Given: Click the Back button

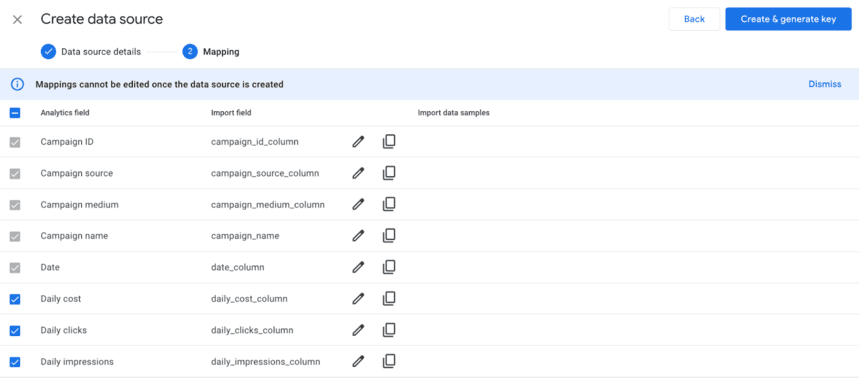Looking at the screenshot, I should 694,19.
